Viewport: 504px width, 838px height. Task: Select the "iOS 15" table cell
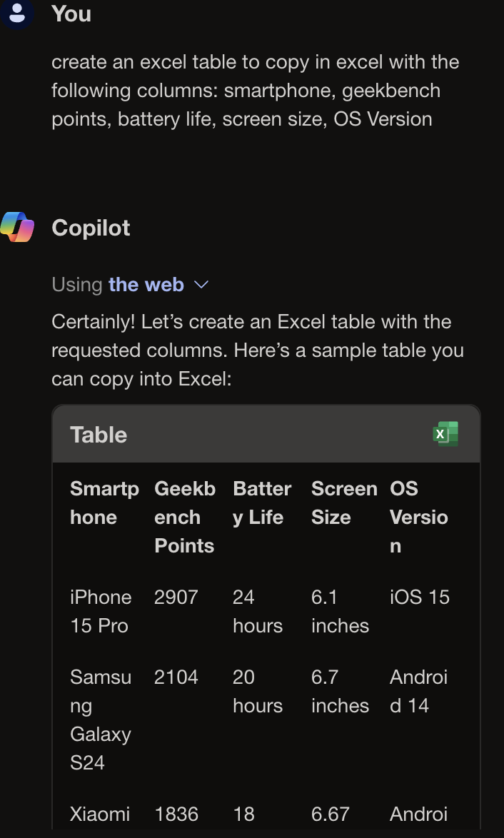(419, 597)
